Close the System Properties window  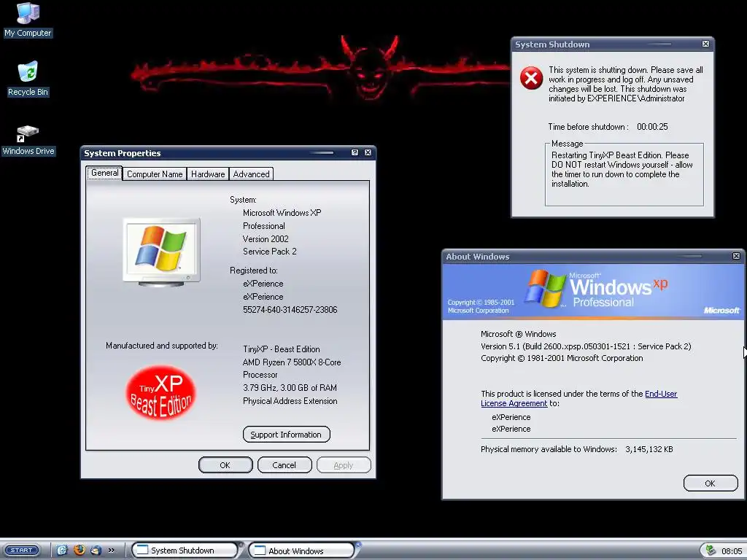[368, 152]
